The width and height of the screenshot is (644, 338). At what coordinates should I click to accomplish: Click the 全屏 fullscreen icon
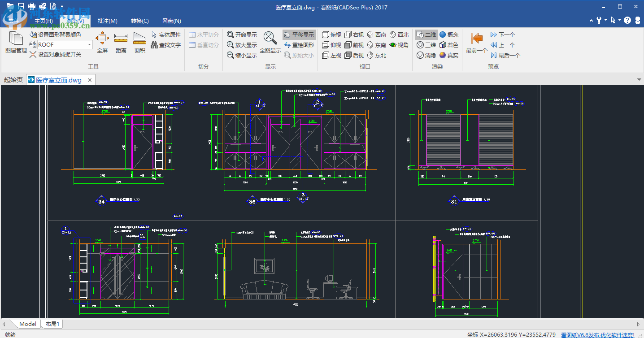tap(102, 42)
